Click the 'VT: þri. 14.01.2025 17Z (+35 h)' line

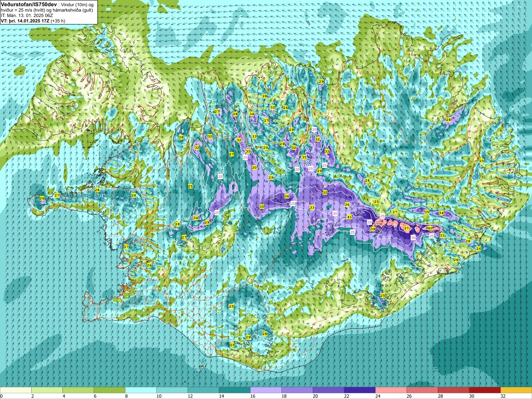[x=33, y=20]
